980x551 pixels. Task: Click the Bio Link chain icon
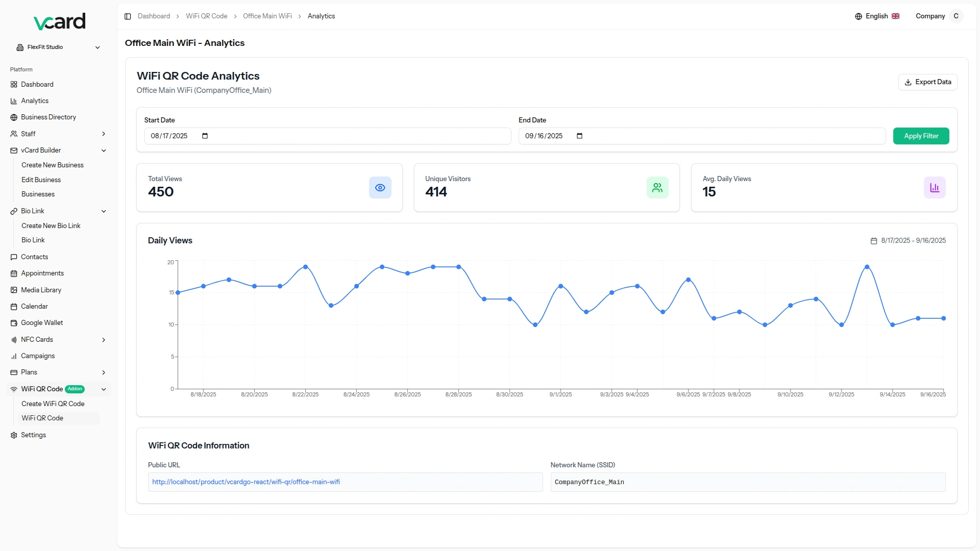coord(14,211)
